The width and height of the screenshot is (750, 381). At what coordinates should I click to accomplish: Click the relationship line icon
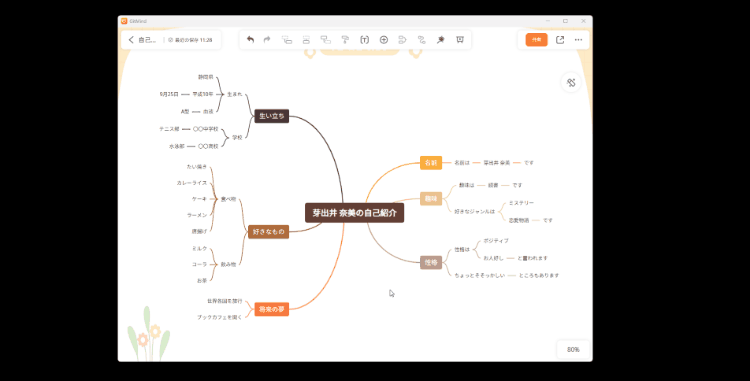pyautogui.click(x=421, y=40)
